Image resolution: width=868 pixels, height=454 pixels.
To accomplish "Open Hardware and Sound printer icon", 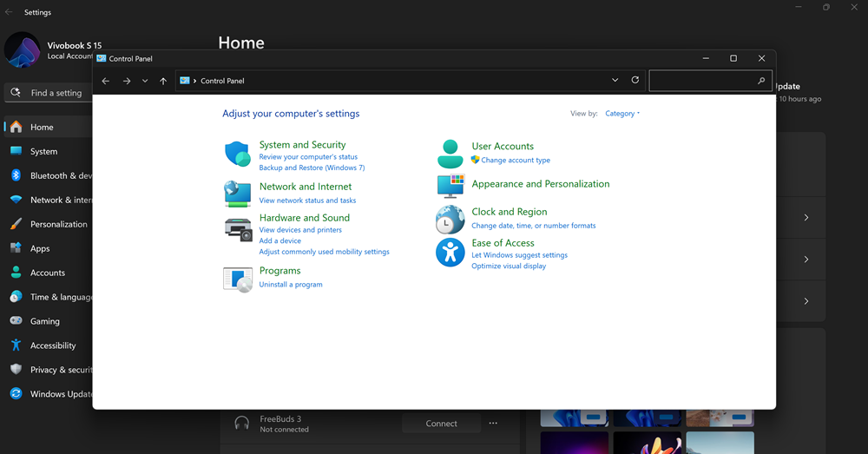I will pyautogui.click(x=238, y=230).
